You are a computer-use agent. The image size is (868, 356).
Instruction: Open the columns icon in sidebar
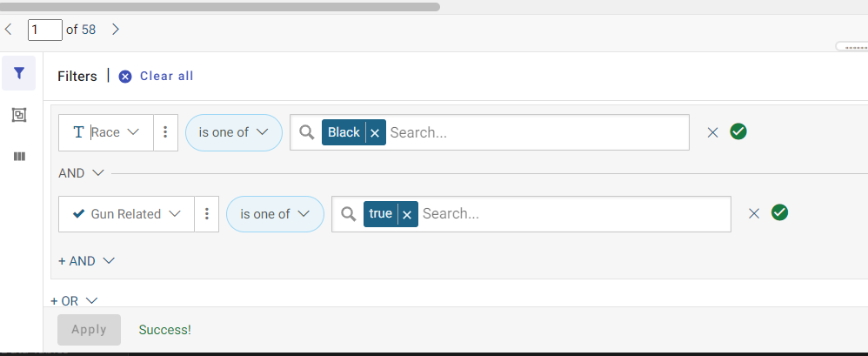19,157
